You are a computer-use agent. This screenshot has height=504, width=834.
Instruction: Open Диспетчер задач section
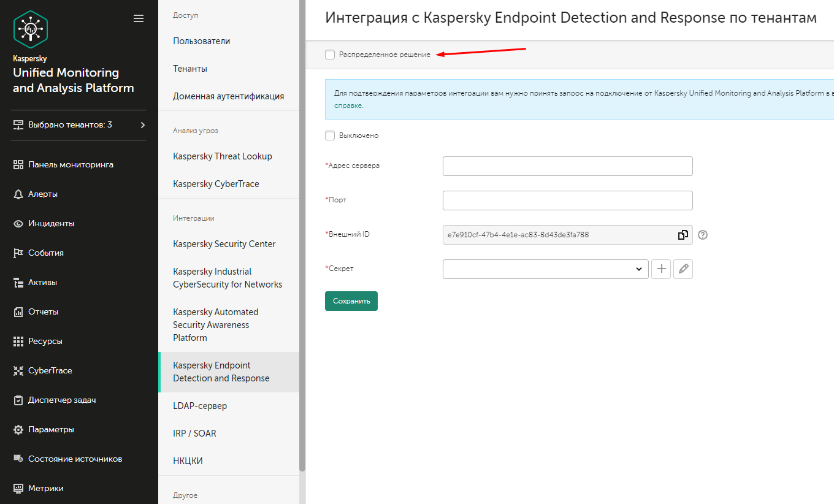[62, 400]
